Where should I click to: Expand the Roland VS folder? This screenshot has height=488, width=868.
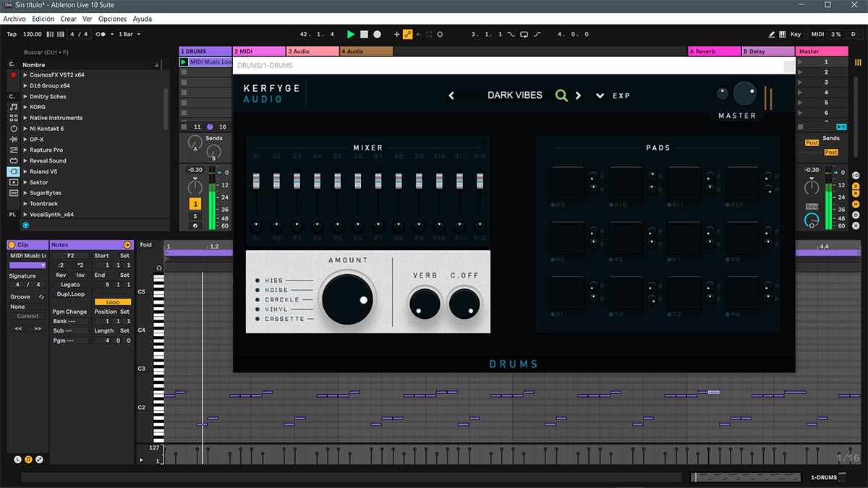point(25,172)
